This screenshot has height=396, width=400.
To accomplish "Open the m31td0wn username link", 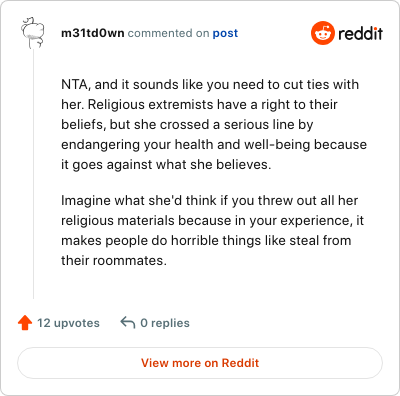I will [93, 33].
